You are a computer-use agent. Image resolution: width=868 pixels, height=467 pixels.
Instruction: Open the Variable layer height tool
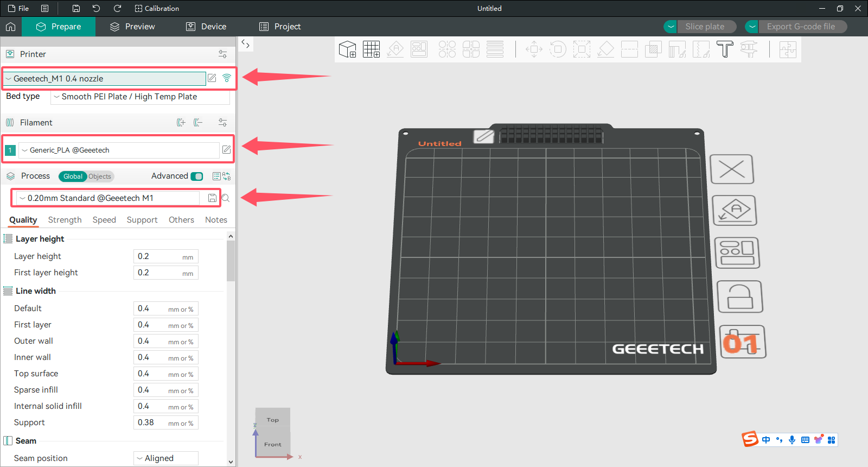(495, 49)
